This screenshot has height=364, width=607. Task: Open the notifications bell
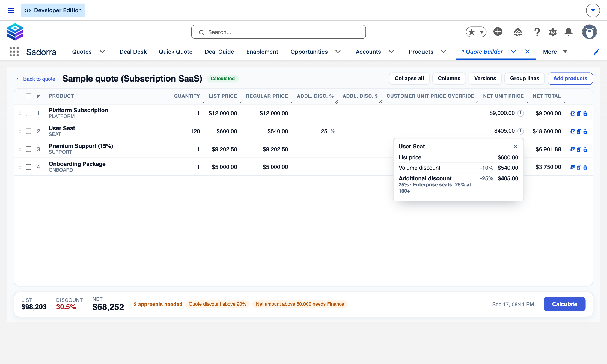(568, 32)
